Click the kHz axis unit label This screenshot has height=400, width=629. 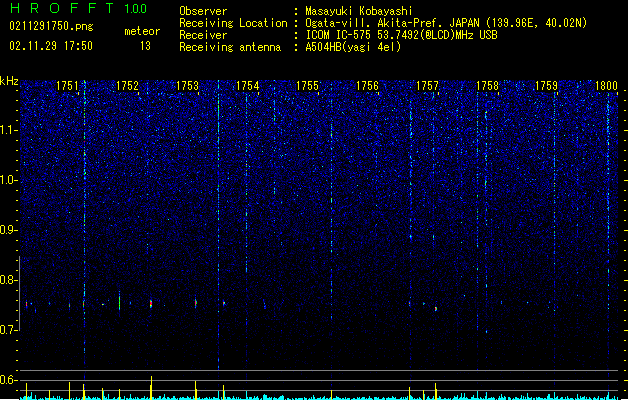[x=9, y=81]
